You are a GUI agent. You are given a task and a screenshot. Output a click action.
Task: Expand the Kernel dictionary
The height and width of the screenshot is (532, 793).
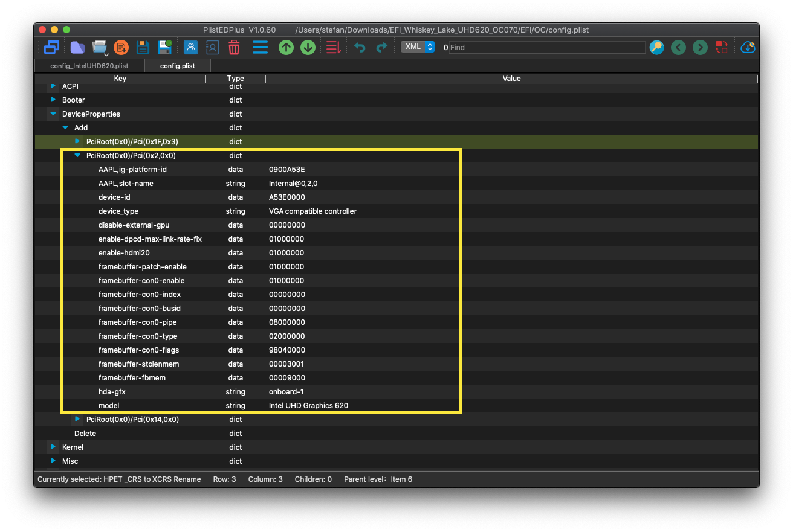tap(53, 447)
